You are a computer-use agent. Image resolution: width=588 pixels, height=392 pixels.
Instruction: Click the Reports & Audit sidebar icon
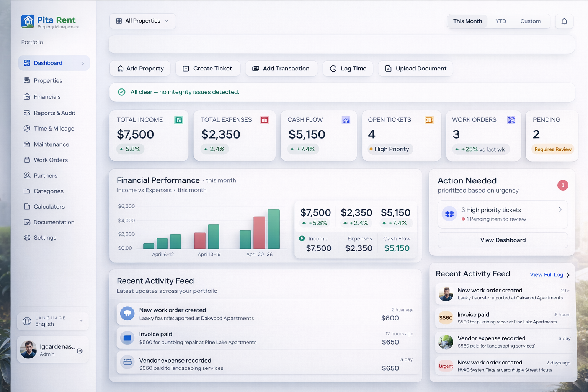coord(26,113)
